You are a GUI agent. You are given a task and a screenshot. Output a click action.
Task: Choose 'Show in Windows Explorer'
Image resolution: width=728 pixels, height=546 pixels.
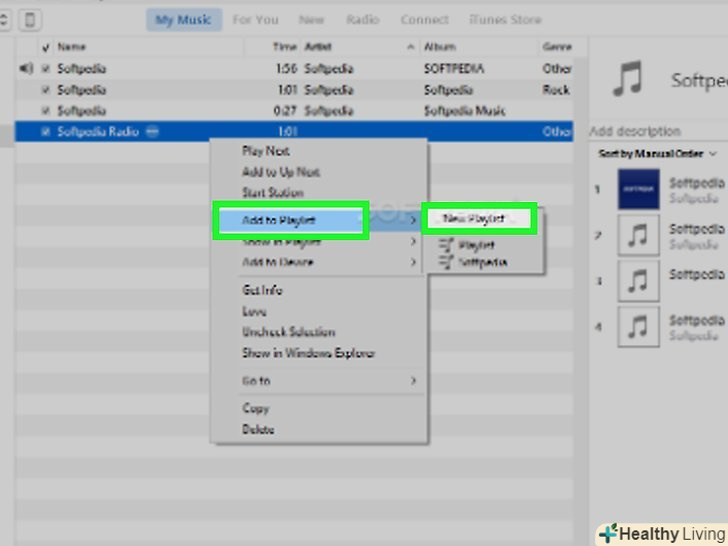click(x=308, y=353)
